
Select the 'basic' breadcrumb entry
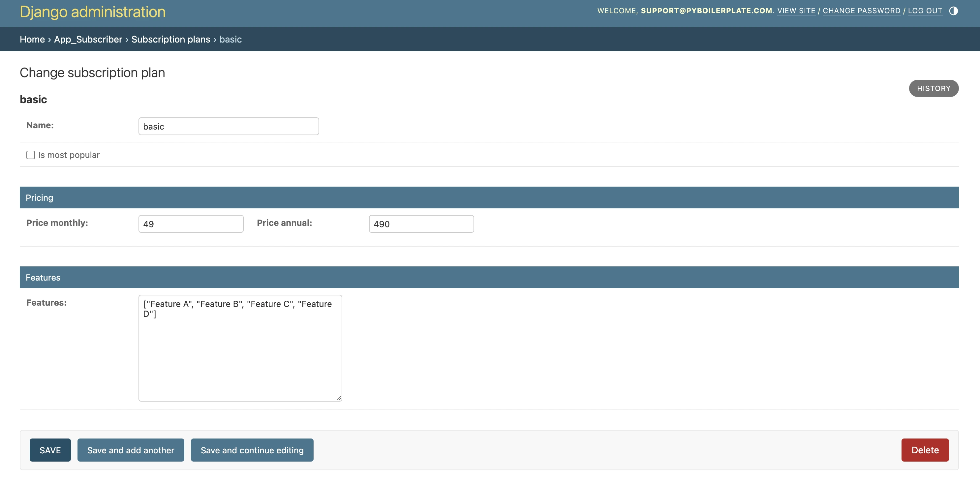point(230,39)
